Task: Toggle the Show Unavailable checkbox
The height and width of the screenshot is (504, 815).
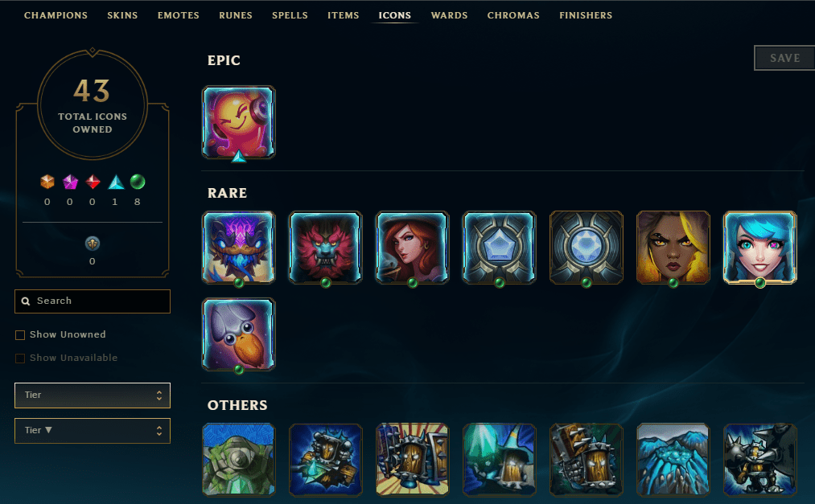Action: coord(20,359)
